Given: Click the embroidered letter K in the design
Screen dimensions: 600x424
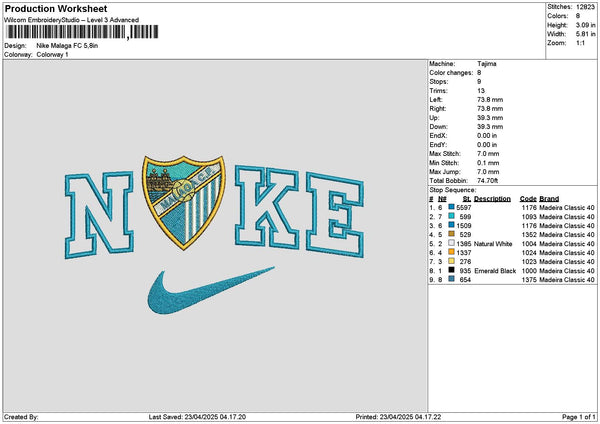Looking at the screenshot, I should pos(267,207).
